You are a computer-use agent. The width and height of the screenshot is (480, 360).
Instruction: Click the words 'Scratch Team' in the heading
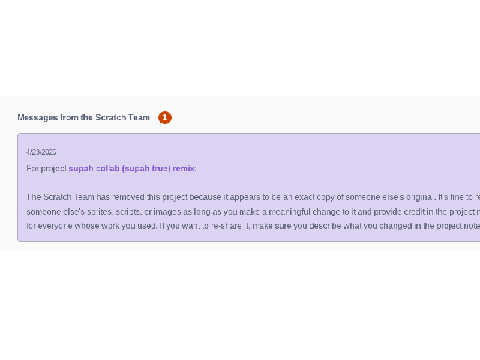122,117
